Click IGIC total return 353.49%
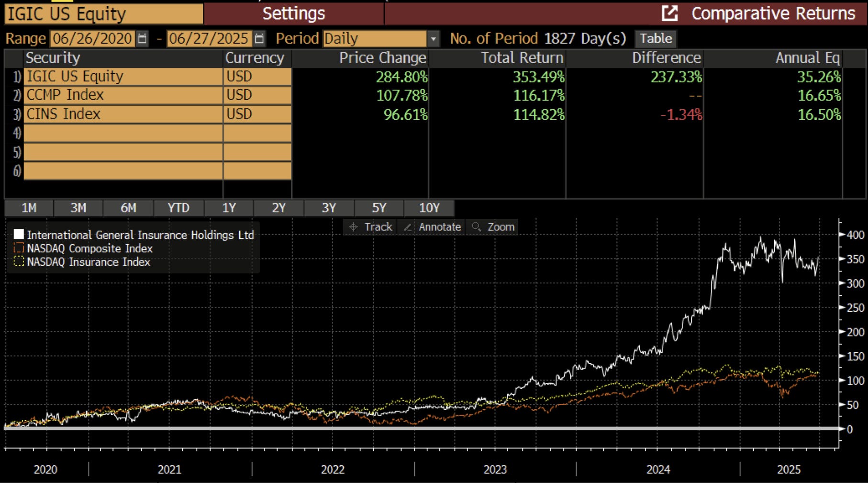The width and height of the screenshot is (868, 483). (539, 77)
